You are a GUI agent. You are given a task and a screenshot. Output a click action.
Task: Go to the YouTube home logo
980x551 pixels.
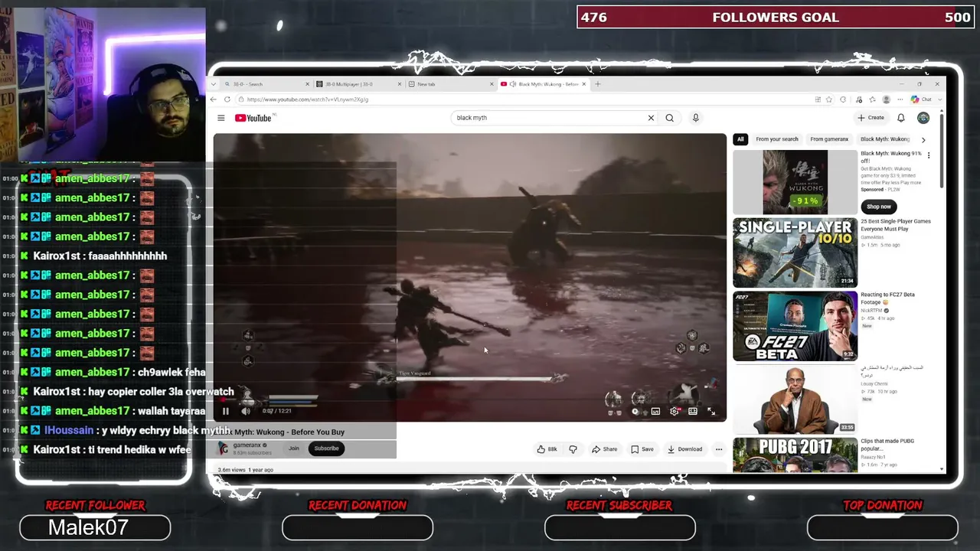(x=253, y=118)
